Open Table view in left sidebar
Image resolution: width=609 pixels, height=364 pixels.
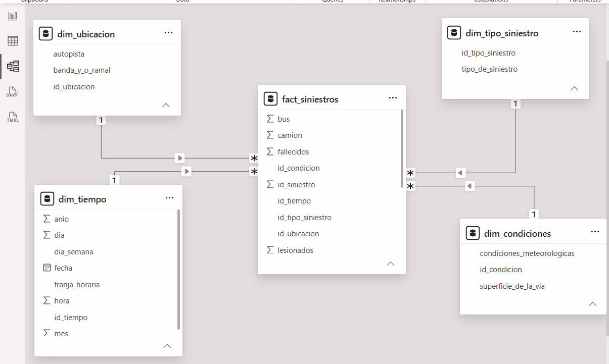pyautogui.click(x=13, y=41)
